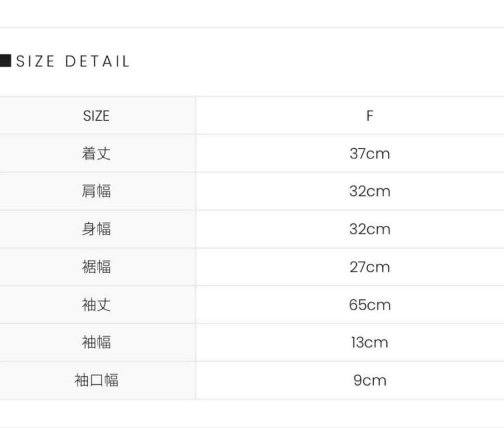Select the 肩幅 row label

pos(96,191)
